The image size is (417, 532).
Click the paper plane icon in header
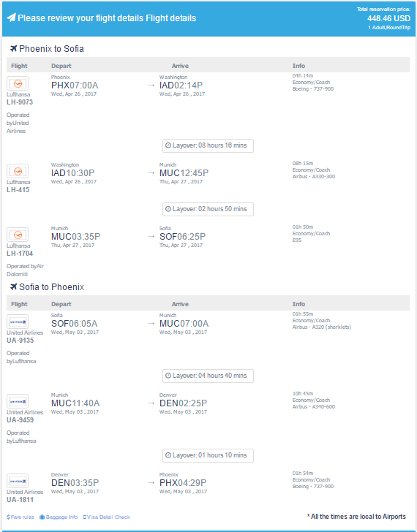[11, 18]
